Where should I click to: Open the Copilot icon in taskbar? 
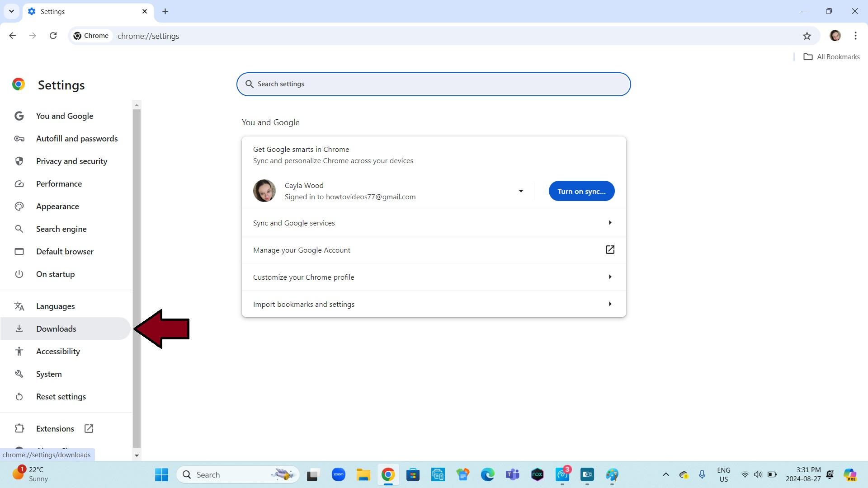(850, 474)
